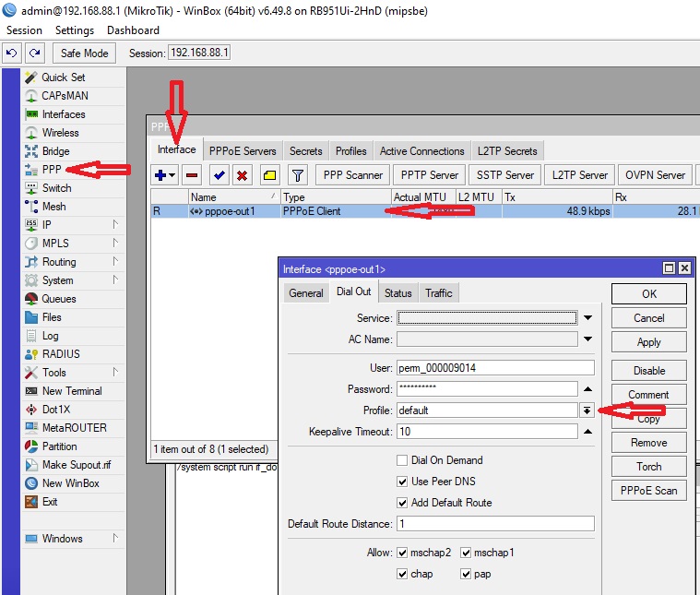Viewport: 700px width, 595px height.
Task: Expand the Service field dropdown arrow
Action: pyautogui.click(x=587, y=318)
